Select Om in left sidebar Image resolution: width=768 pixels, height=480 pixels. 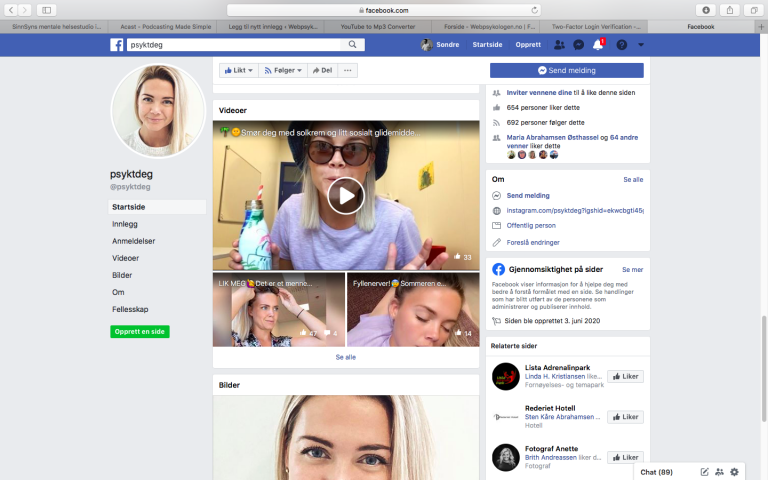(118, 292)
